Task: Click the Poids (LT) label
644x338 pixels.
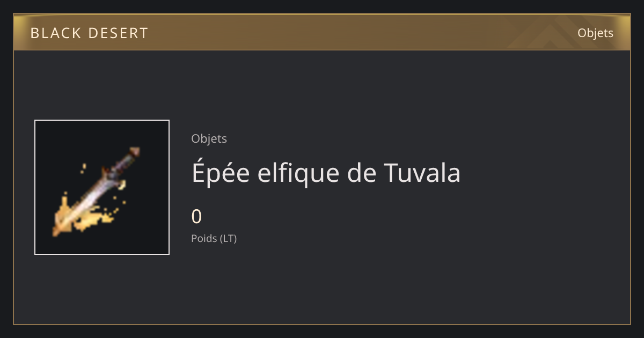Action: [x=214, y=238]
